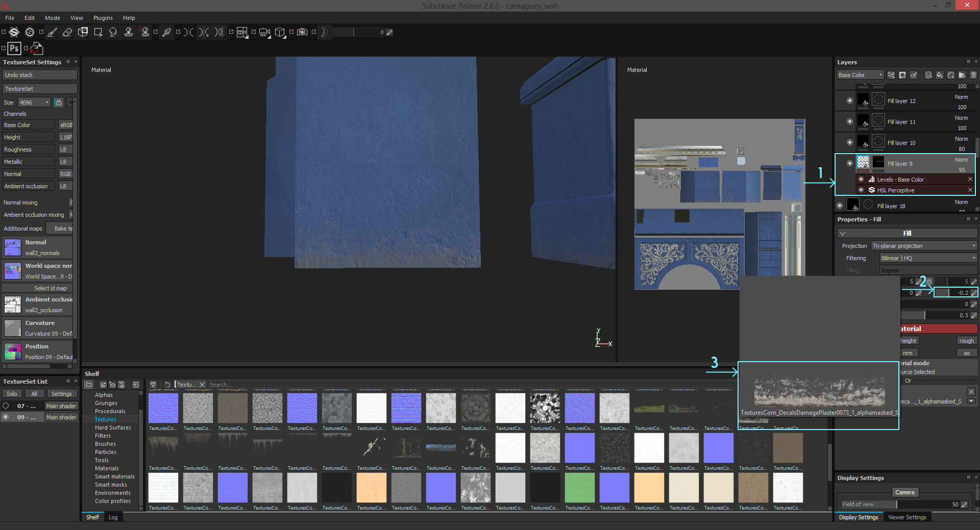Viewport: 980px width, 530px height.
Task: Open the File menu
Action: [10, 18]
